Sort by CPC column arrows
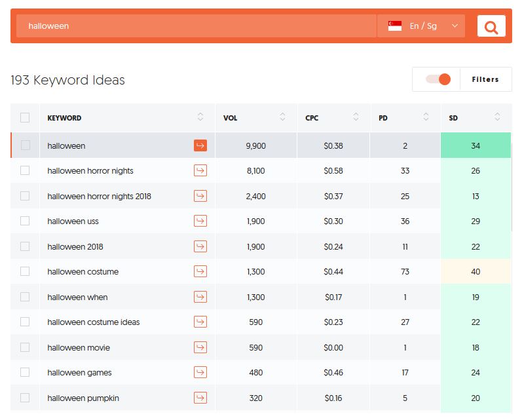This screenshot has height=420, width=522. (356, 117)
